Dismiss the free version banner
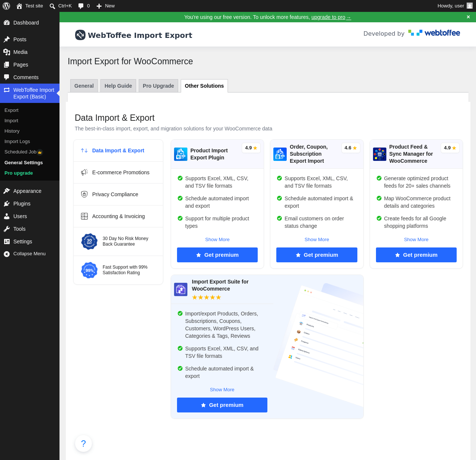 [x=468, y=17]
